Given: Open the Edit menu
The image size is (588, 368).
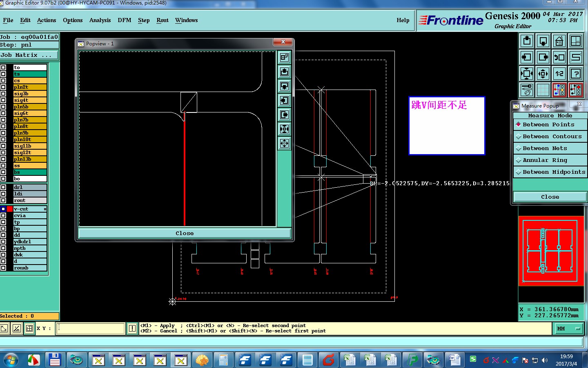Looking at the screenshot, I should coord(25,20).
